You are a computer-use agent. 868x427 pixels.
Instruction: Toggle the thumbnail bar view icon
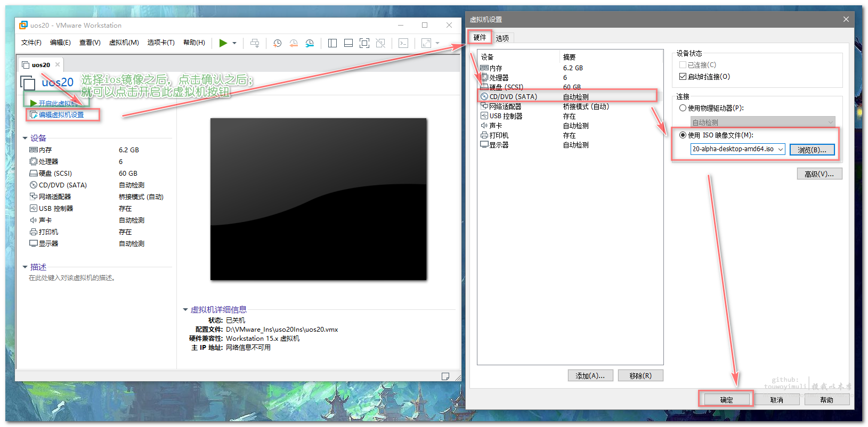point(348,43)
